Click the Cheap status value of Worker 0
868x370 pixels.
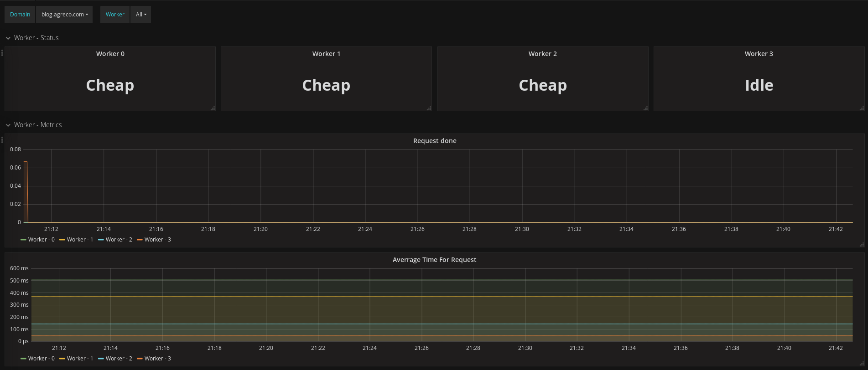click(x=110, y=85)
